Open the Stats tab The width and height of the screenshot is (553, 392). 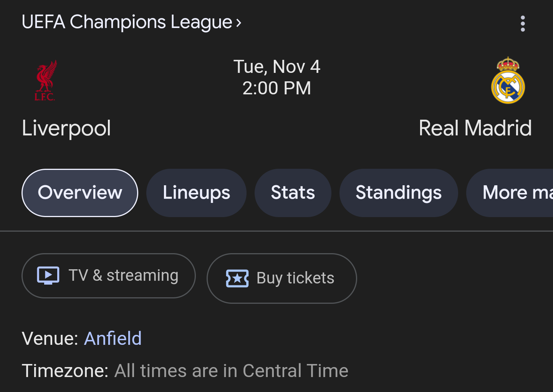point(293,193)
